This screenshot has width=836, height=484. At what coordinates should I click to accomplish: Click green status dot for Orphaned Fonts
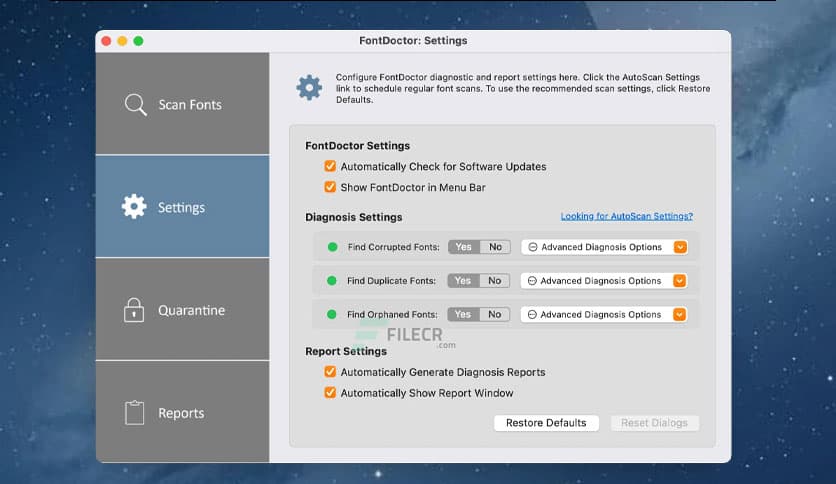pos(332,314)
